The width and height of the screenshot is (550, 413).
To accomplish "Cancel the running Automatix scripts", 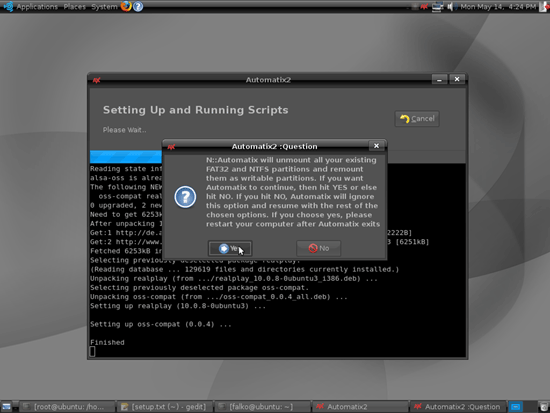I will pos(417,119).
